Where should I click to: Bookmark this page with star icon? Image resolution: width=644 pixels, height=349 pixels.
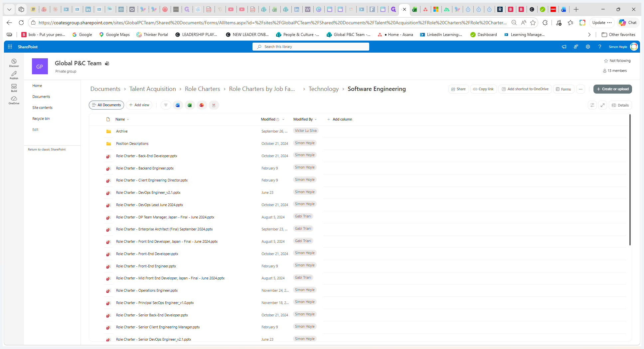[533, 23]
